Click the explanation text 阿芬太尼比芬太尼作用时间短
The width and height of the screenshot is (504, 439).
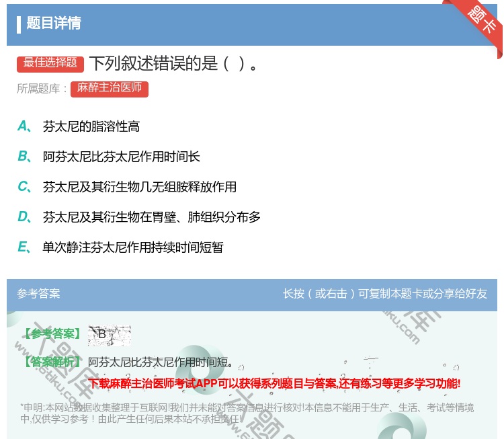coord(161,363)
